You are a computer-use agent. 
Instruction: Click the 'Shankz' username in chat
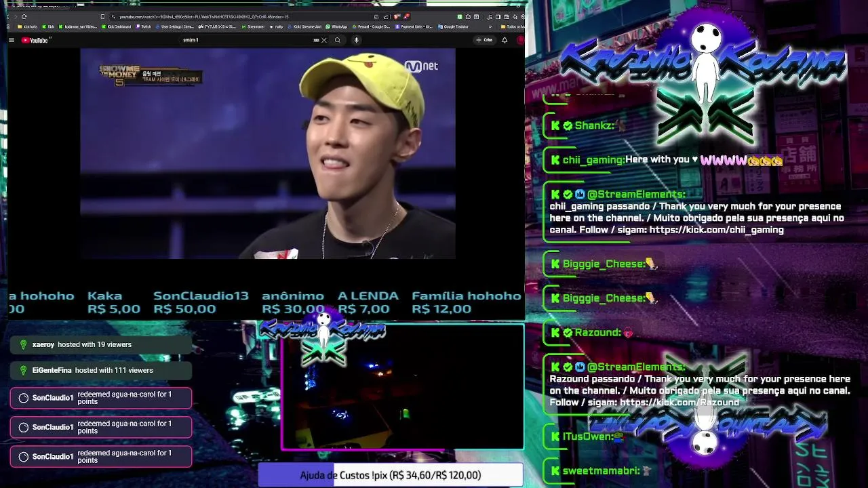coord(594,125)
